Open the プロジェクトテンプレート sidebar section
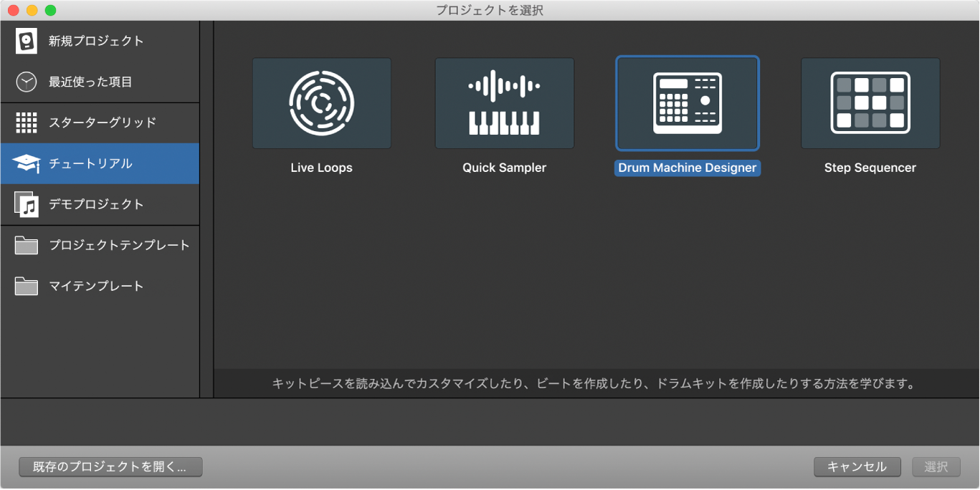This screenshot has height=490, width=980. (100, 245)
